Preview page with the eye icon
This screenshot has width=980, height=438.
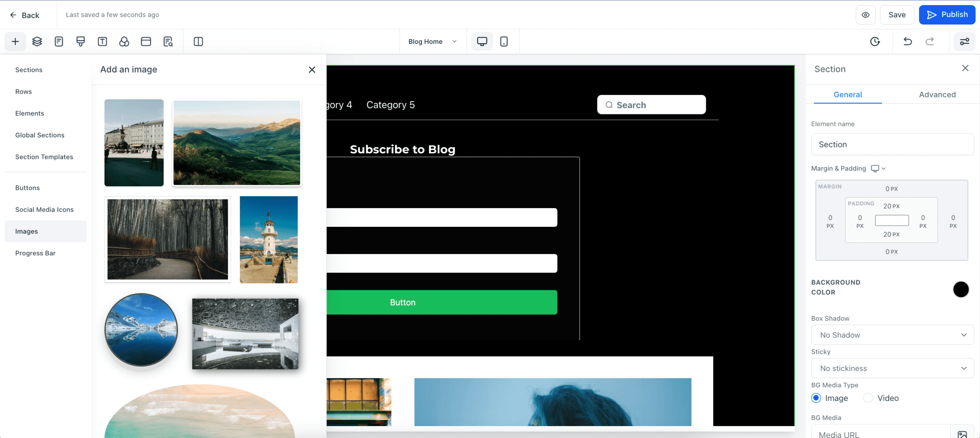click(x=866, y=15)
